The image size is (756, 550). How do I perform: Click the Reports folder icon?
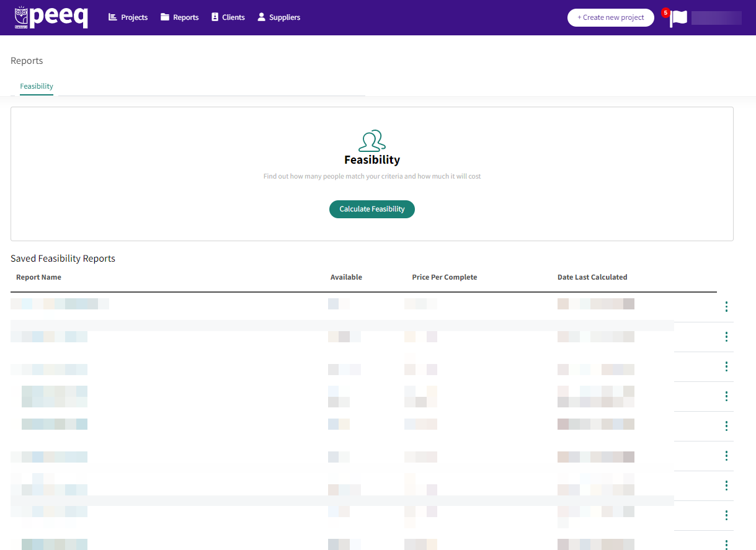[x=165, y=17]
